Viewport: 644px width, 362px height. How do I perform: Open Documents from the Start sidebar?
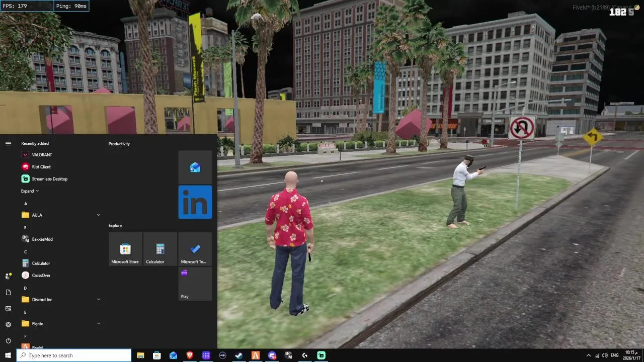click(x=8, y=292)
